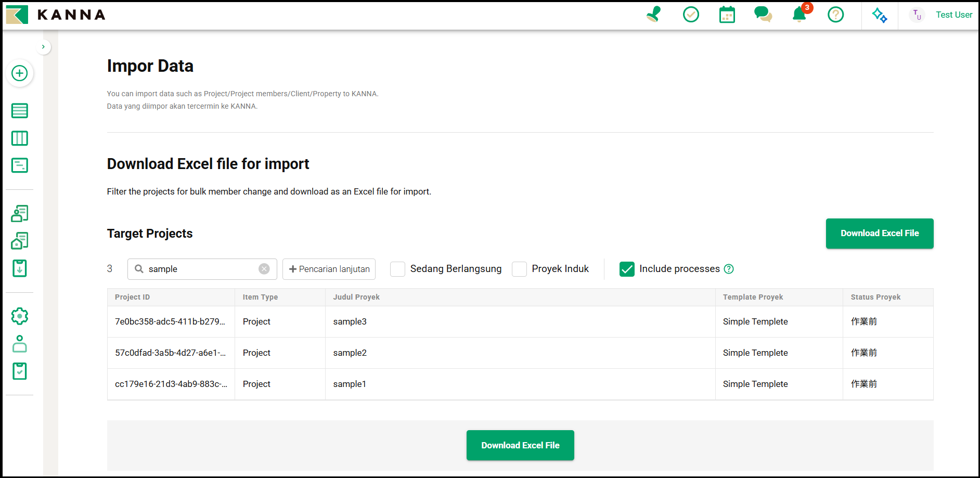Open the stamp approval icon in header
Screen dimensions: 980x478
click(654, 15)
